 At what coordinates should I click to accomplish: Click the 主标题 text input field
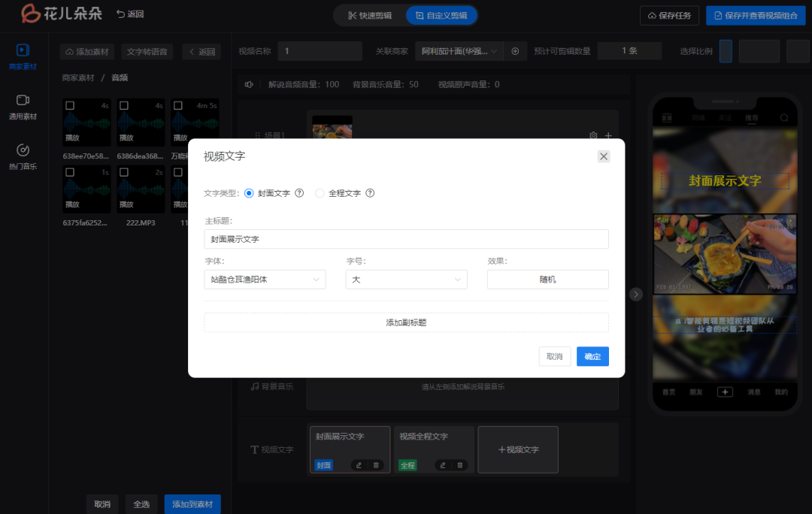pos(406,239)
